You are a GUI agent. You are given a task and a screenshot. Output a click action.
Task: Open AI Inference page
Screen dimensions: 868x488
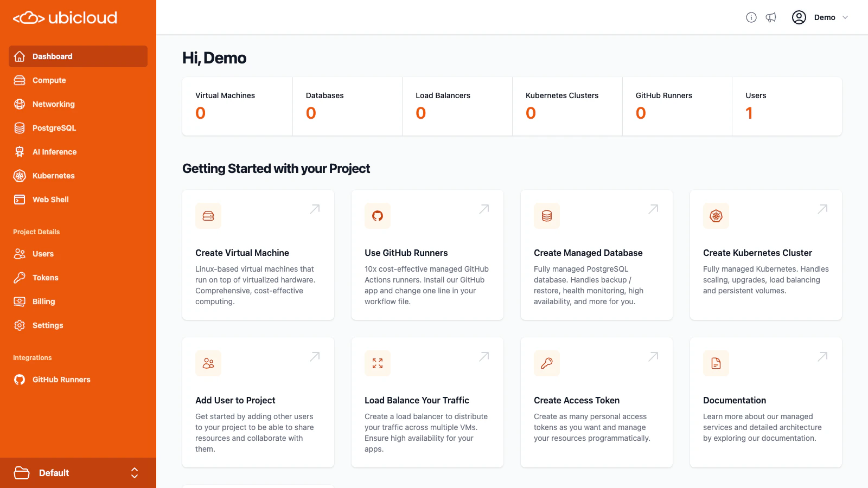coord(78,152)
